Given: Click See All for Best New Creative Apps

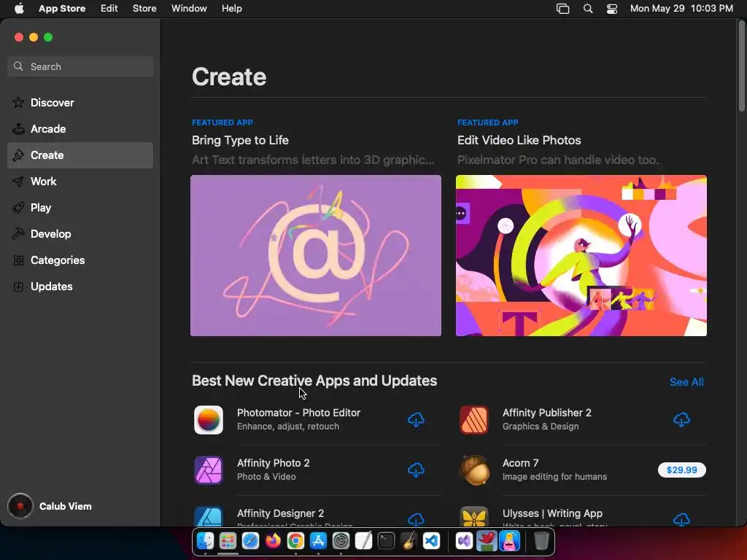Looking at the screenshot, I should coord(686,382).
